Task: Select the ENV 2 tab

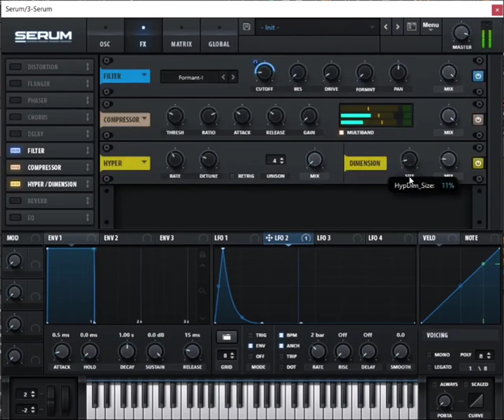Action: pos(111,238)
